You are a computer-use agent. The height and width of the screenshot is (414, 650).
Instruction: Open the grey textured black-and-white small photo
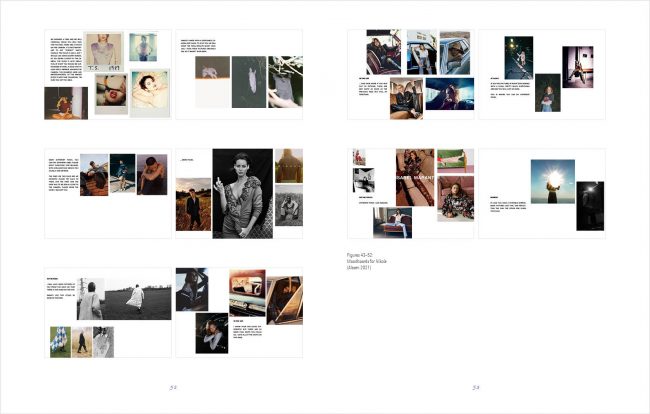pyautogui.click(x=103, y=342)
